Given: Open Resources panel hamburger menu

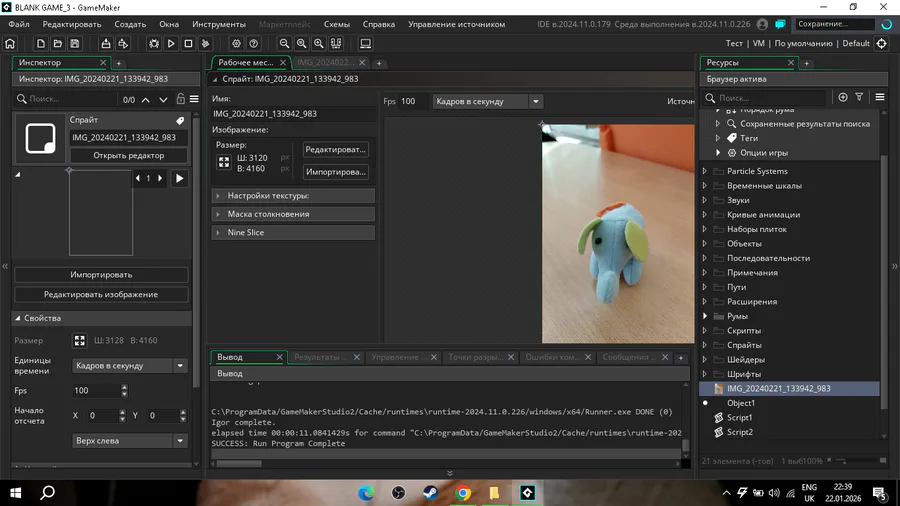Looking at the screenshot, I should pos(880,98).
